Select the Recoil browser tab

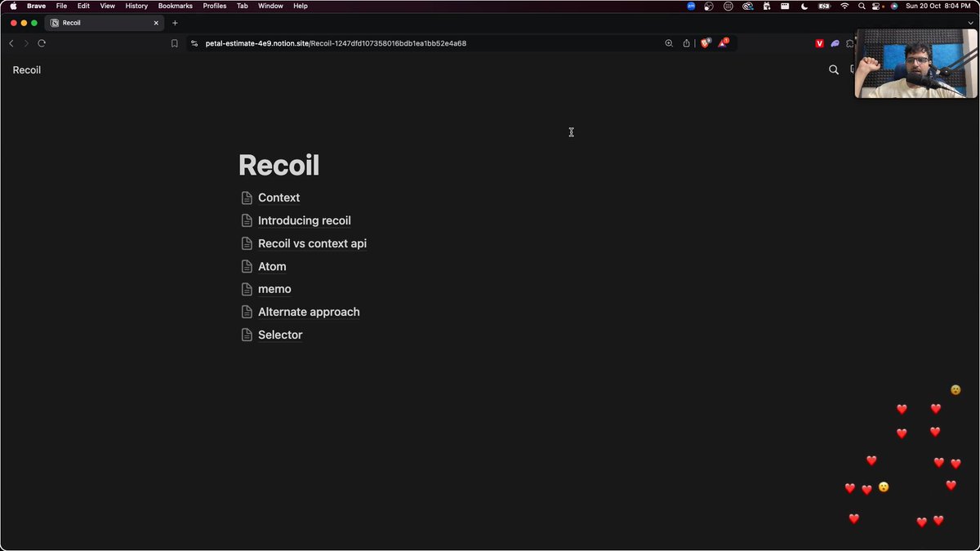pos(104,23)
